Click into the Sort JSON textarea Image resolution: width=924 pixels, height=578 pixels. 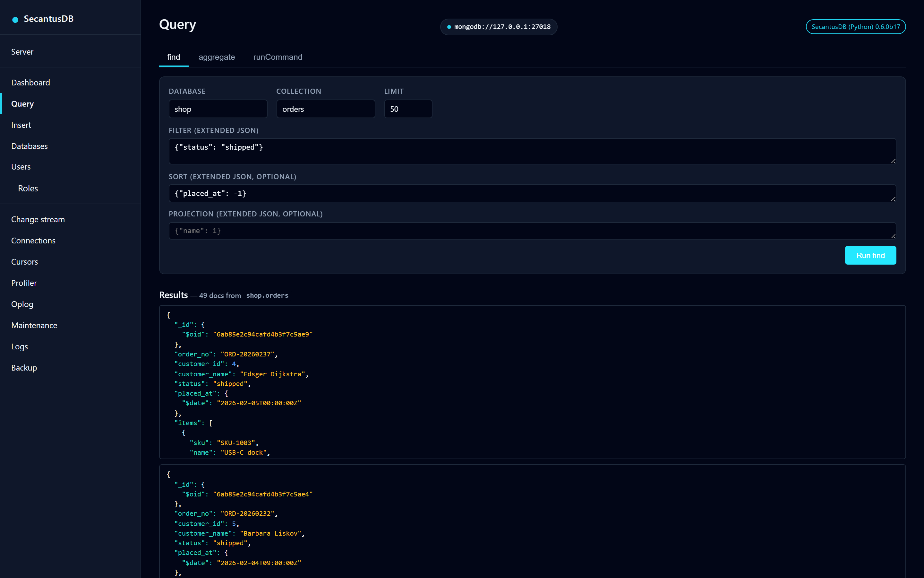tap(532, 193)
